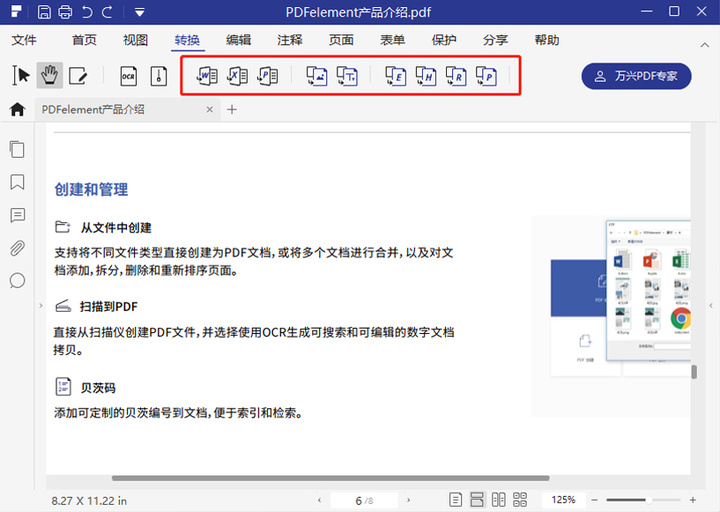Switch to two-page view
Image resolution: width=720 pixels, height=512 pixels.
499,500
